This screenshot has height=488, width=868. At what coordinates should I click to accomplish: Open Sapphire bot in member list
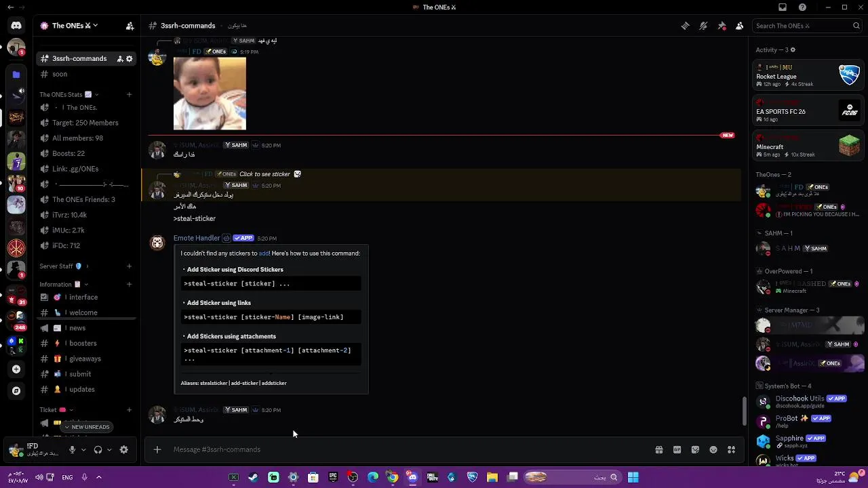click(809, 441)
